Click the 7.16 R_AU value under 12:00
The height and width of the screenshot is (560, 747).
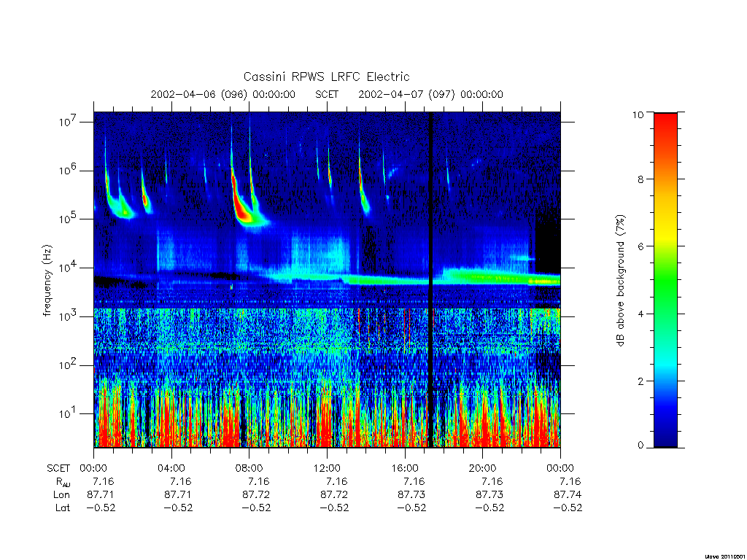(x=336, y=481)
